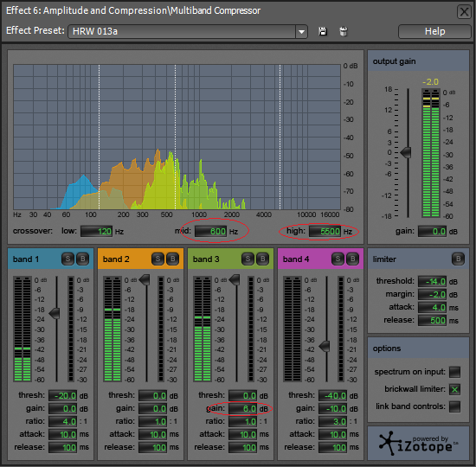
Task: Solo band 3
Action: pos(248,259)
